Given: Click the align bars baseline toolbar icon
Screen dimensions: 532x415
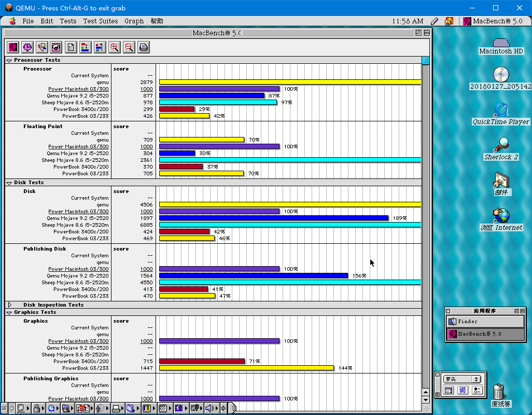Looking at the screenshot, I should click(x=100, y=47).
